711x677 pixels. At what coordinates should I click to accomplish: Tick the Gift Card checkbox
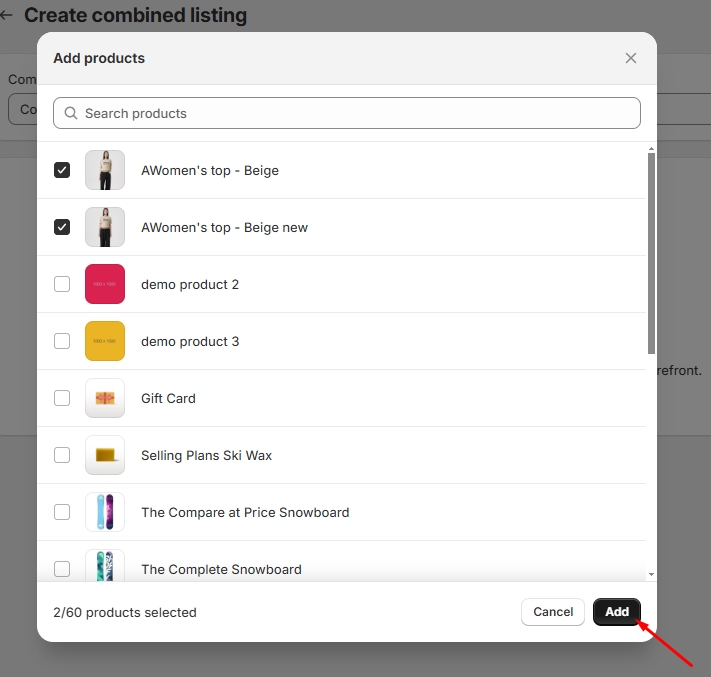click(x=62, y=398)
